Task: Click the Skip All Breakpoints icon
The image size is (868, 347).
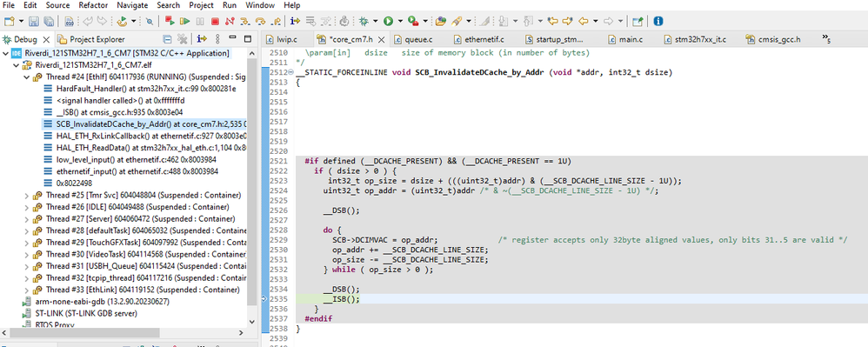Action: tap(150, 21)
